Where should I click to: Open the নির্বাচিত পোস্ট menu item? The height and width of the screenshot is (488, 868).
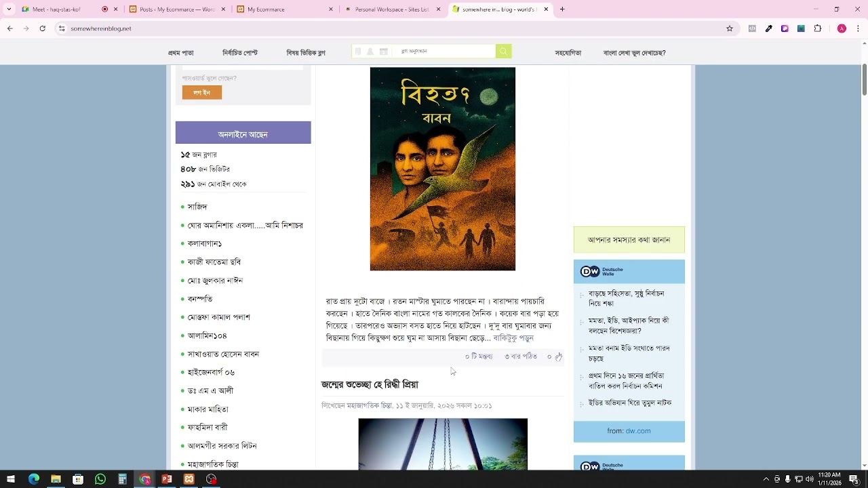[x=240, y=53]
